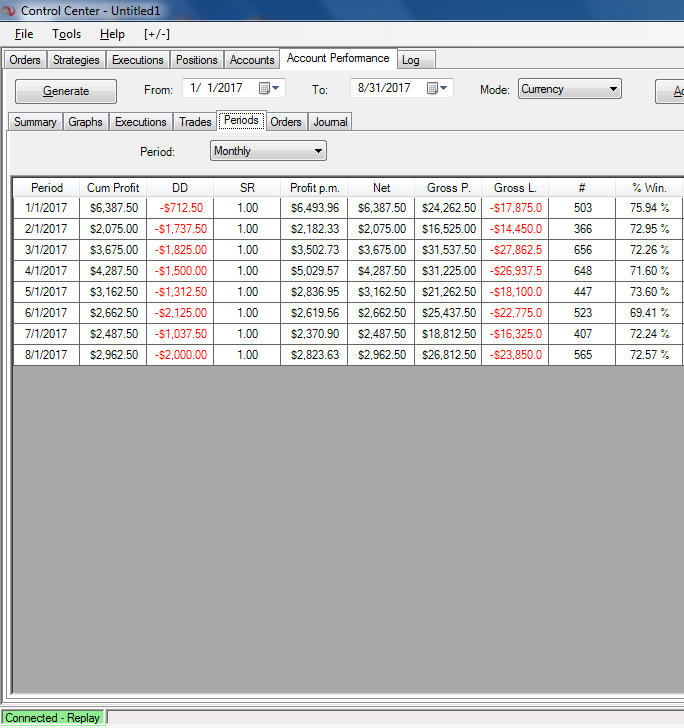This screenshot has width=684, height=728.
Task: Click the $31,537.50 gross profit cell
Action: pyautogui.click(x=449, y=250)
